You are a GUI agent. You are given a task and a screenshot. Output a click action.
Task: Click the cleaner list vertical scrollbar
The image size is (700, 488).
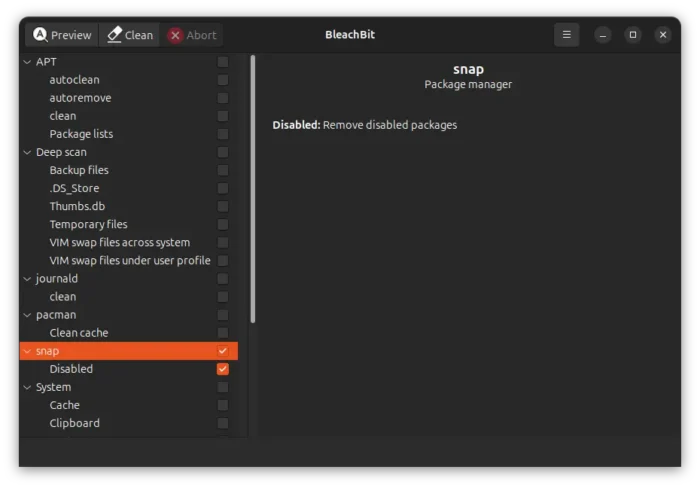pyautogui.click(x=252, y=190)
